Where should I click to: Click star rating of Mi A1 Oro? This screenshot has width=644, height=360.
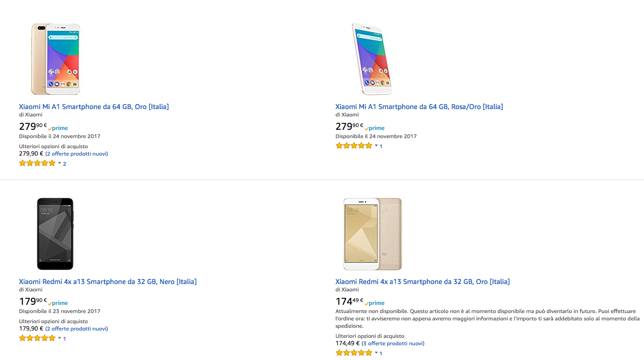pyautogui.click(x=37, y=163)
